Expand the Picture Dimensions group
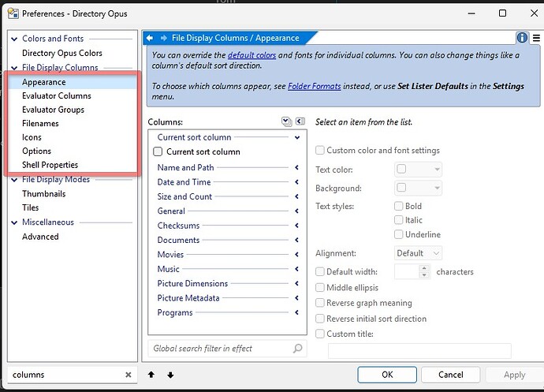544x392 pixels. tap(297, 283)
